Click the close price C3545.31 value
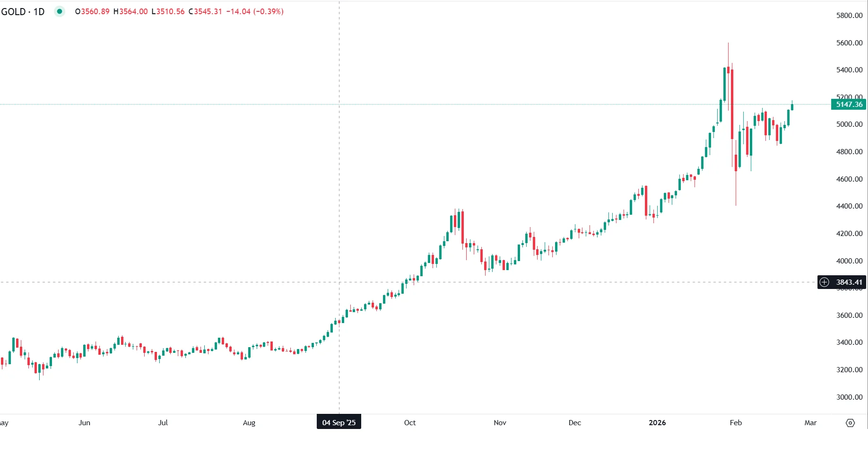Screen dimensions: 868x455 (x=206, y=11)
